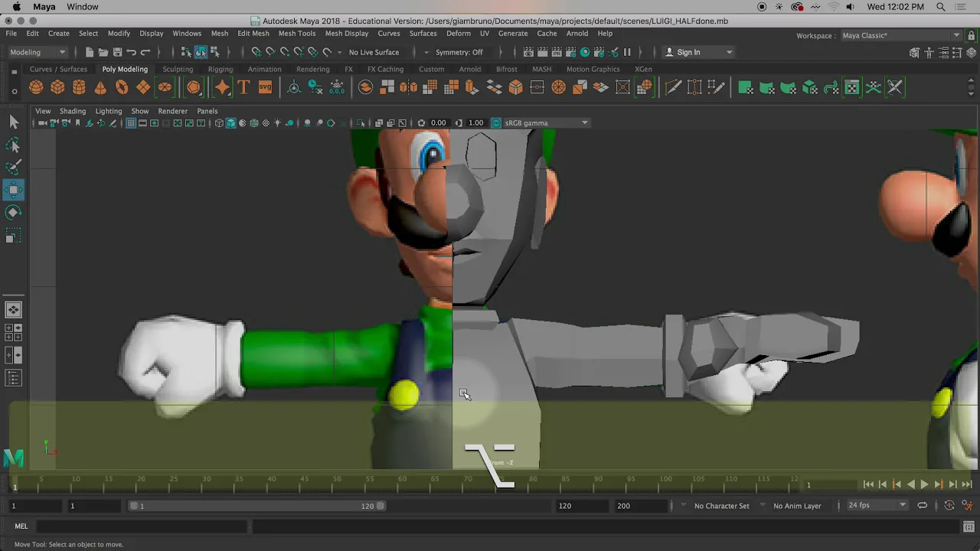
Task: Toggle select by object type mode
Action: (201, 52)
